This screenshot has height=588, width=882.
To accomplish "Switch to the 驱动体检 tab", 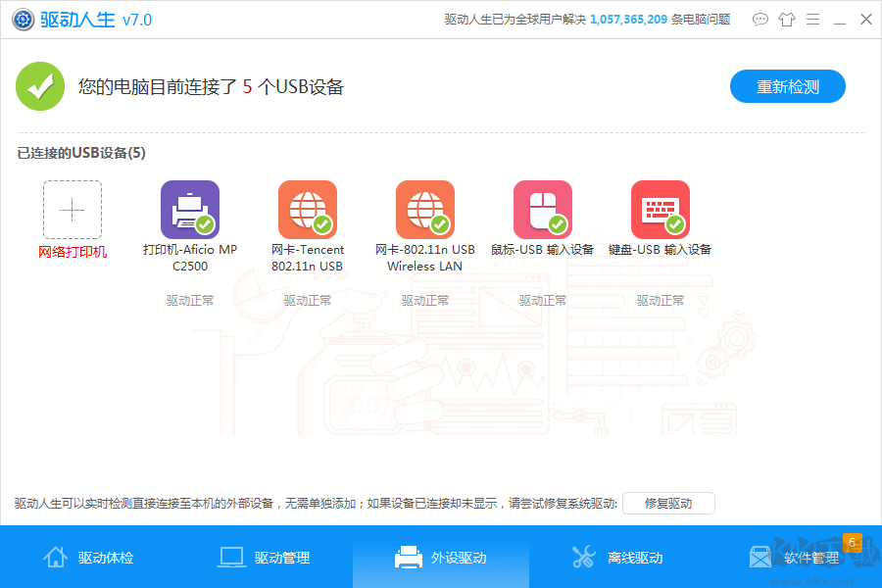I will pyautogui.click(x=88, y=557).
